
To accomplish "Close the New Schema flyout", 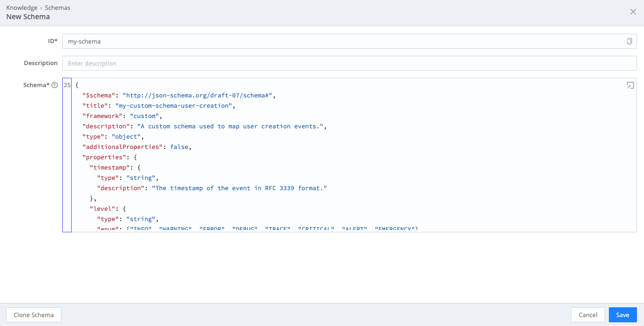I will pos(633,12).
